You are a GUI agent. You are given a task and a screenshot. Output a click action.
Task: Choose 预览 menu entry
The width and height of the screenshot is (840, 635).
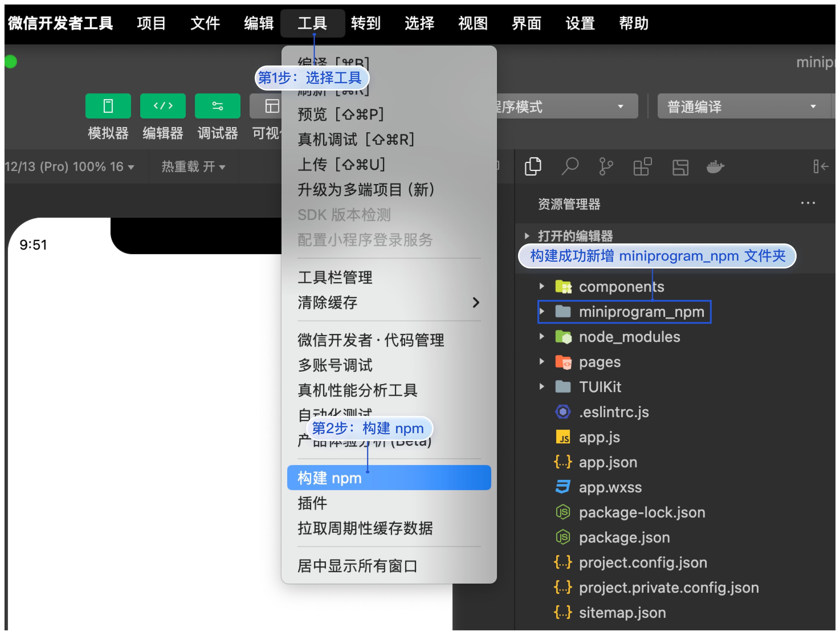389,114
